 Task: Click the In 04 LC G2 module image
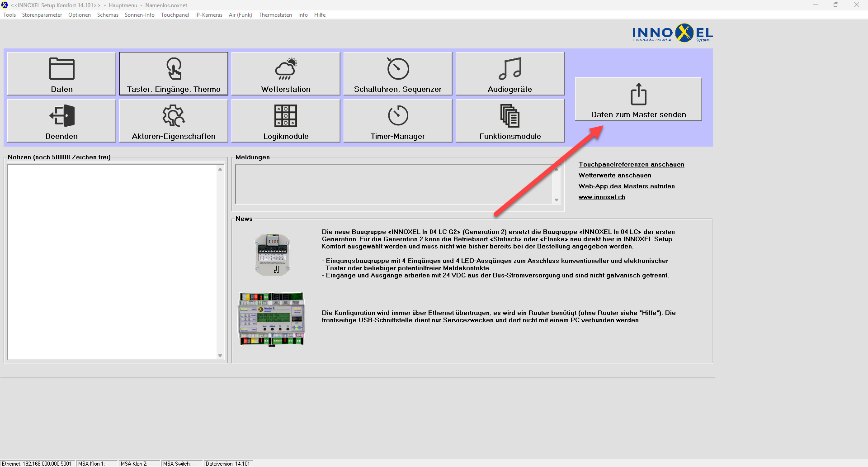pos(272,255)
